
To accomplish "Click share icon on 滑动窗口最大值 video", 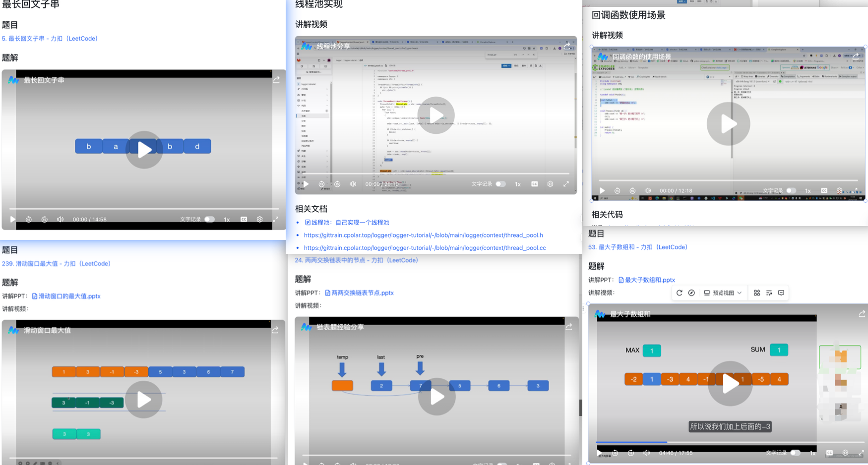I will 275,330.
